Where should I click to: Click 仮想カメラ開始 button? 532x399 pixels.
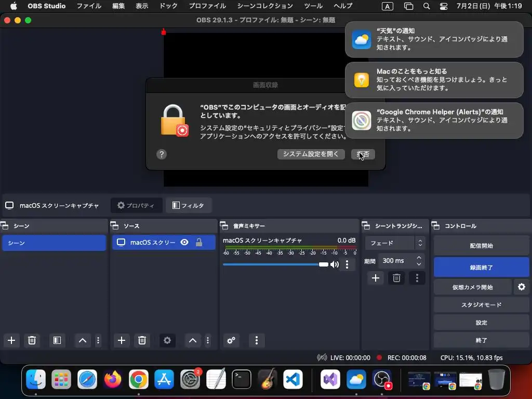[x=473, y=287]
